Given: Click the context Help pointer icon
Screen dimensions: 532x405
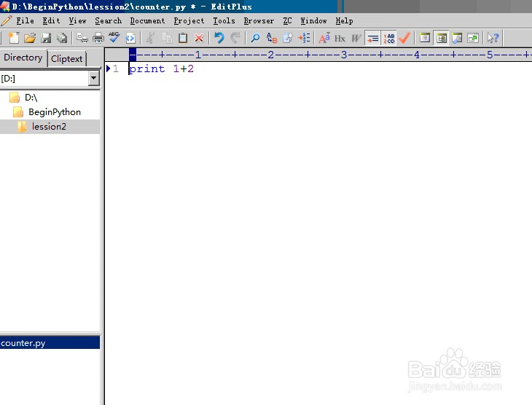Looking at the screenshot, I should point(493,38).
